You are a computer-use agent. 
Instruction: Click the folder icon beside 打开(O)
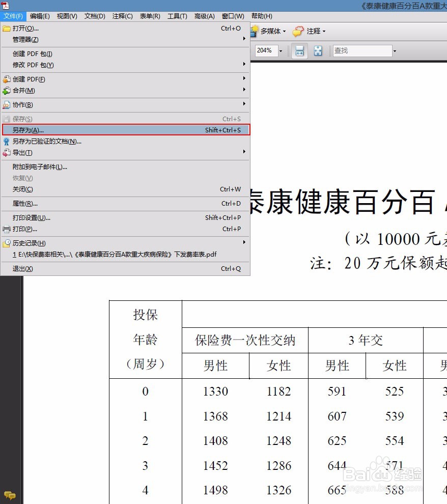pos(7,29)
